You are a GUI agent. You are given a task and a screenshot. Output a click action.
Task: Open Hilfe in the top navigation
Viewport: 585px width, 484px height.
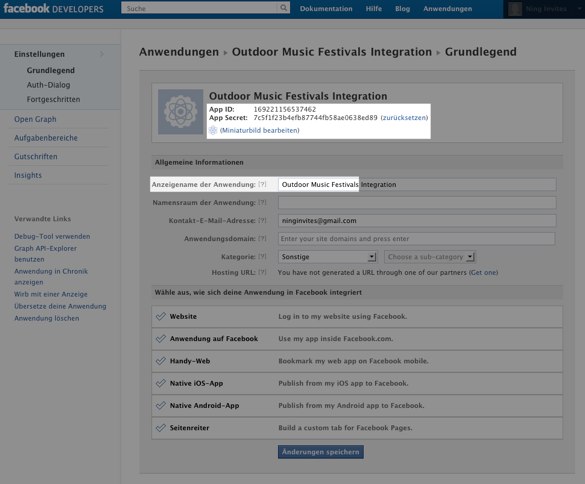coord(373,9)
